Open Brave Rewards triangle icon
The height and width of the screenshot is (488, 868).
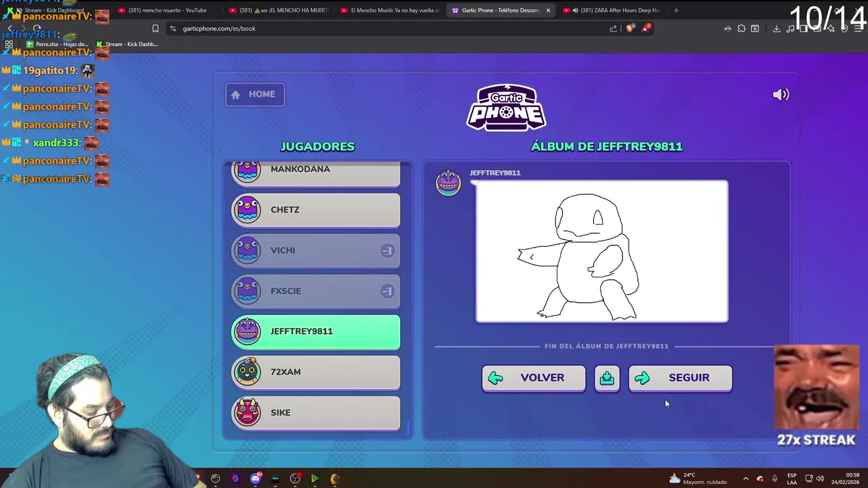coord(646,28)
